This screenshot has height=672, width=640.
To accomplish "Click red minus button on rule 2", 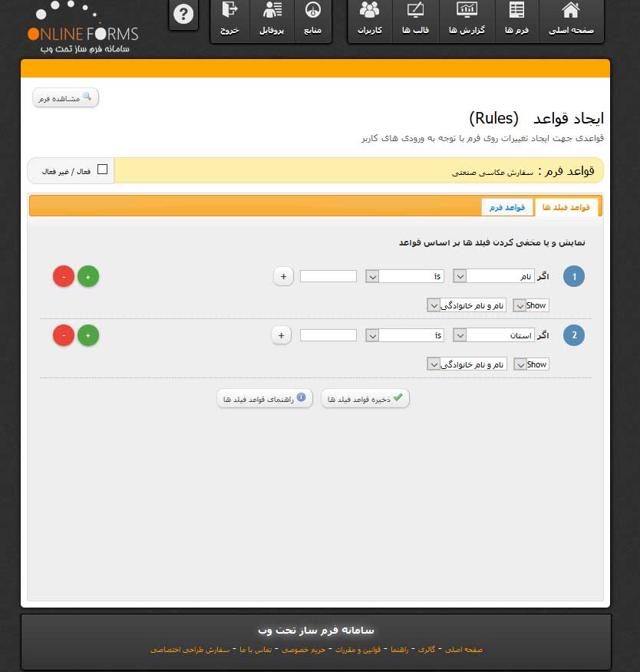I will 64,335.
